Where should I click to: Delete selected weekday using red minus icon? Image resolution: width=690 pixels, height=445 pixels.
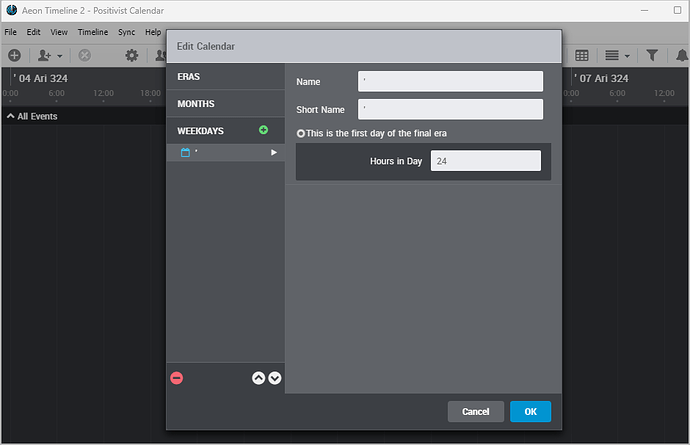coord(177,378)
